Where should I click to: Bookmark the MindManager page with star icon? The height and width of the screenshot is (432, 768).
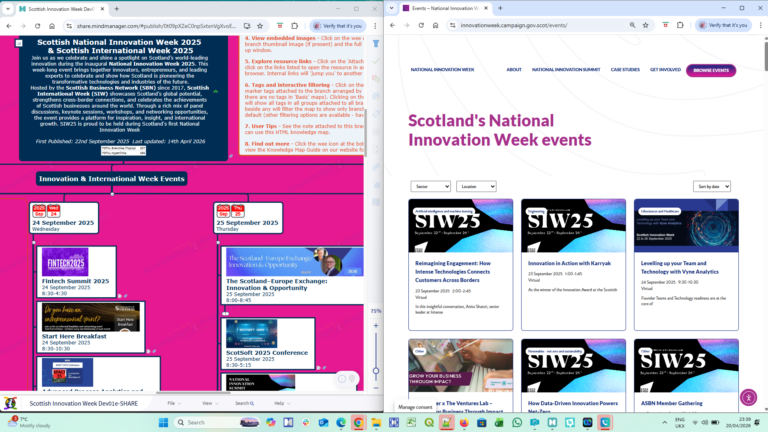260,26
